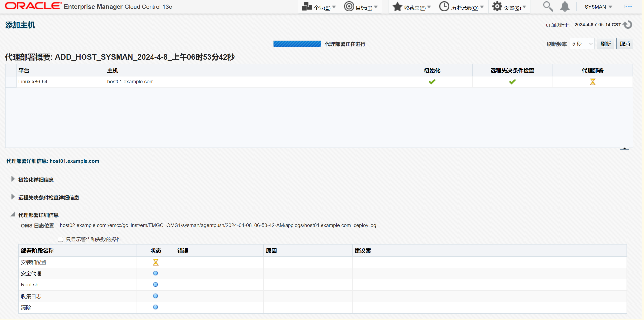Open the 收藏夹(F) menu
This screenshot has width=644, height=320.
pyautogui.click(x=412, y=7)
